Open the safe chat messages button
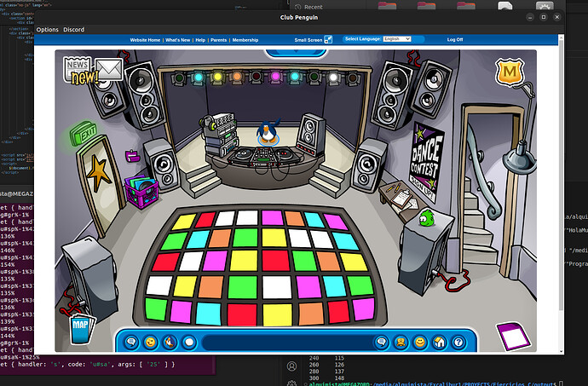This screenshot has width=588, height=386. pos(131,343)
